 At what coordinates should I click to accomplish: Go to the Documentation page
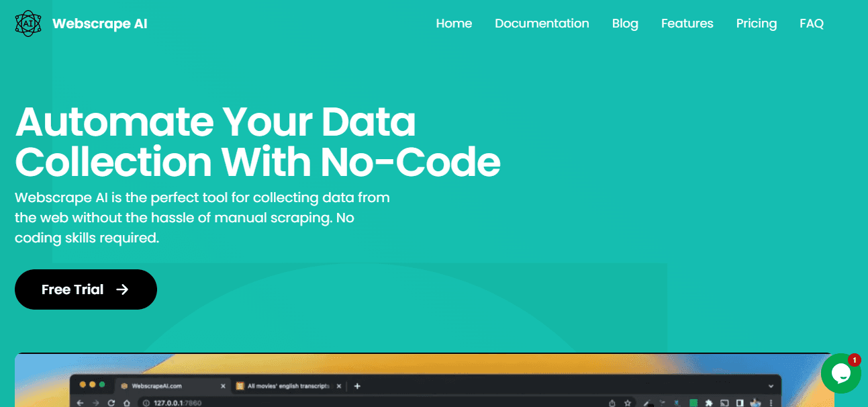[x=542, y=24]
